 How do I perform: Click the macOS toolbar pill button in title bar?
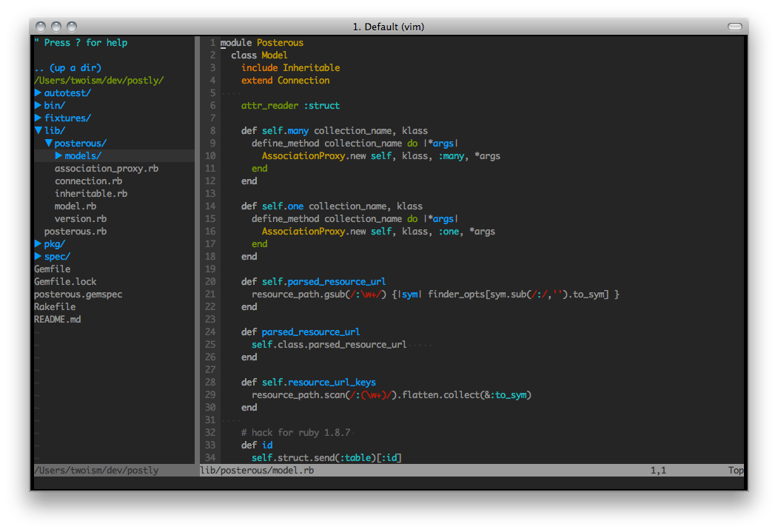pos(735,27)
